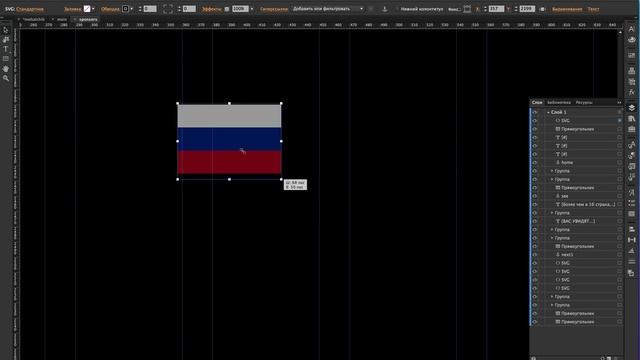Click the stroke weight stepper arrows
The height and width of the screenshot is (360, 640).
(140, 9)
